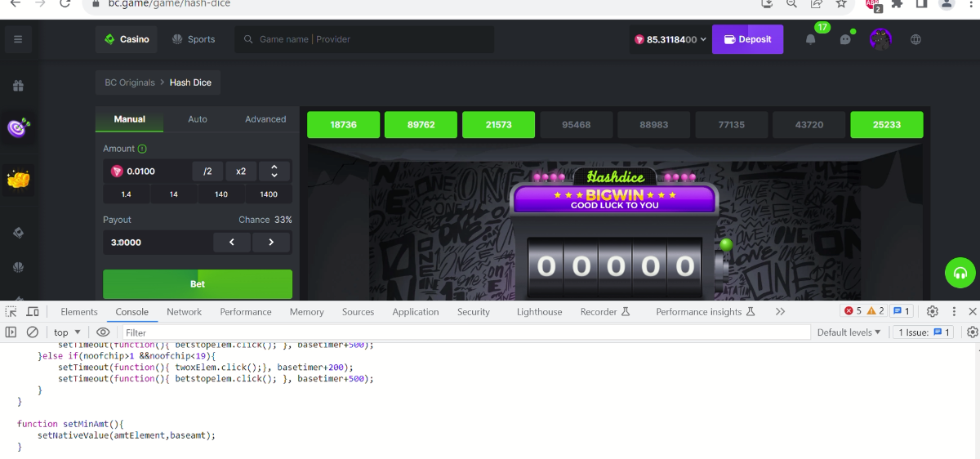Toggle the DevTools device toolbar icon
The width and height of the screenshot is (980, 459).
point(33,311)
